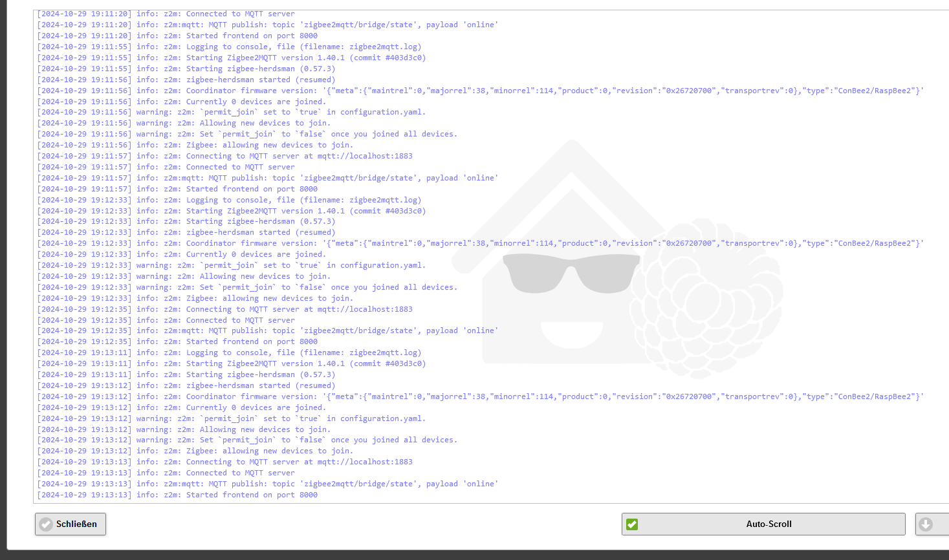
Task: Click the 19:12:33 'Currently 0 devices are joined' line
Action: pos(182,254)
